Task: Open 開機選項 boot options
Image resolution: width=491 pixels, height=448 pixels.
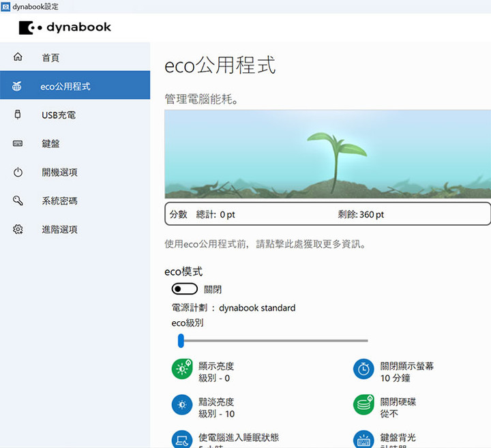Action: pyautogui.click(x=75, y=173)
